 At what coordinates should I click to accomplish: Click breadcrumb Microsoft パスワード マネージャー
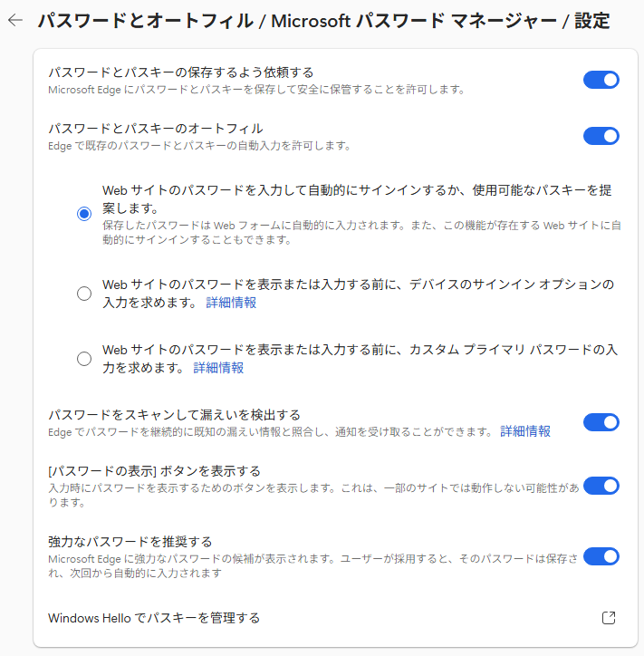[414, 21]
